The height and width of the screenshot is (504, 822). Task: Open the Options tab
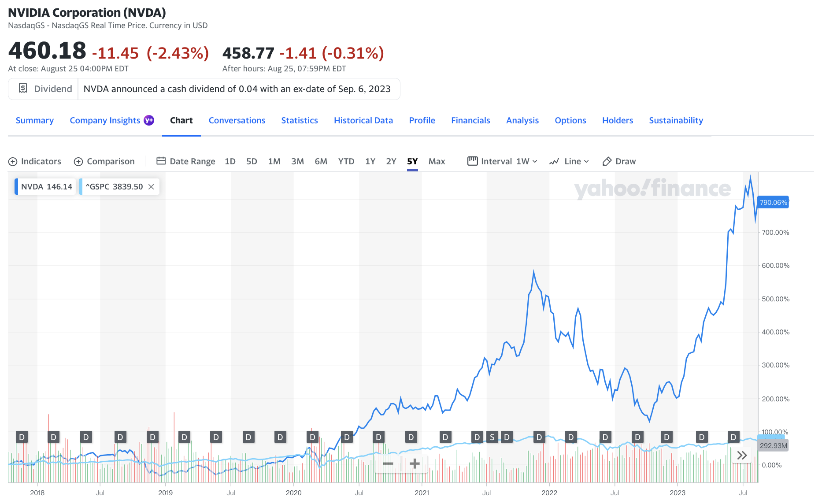pos(570,120)
